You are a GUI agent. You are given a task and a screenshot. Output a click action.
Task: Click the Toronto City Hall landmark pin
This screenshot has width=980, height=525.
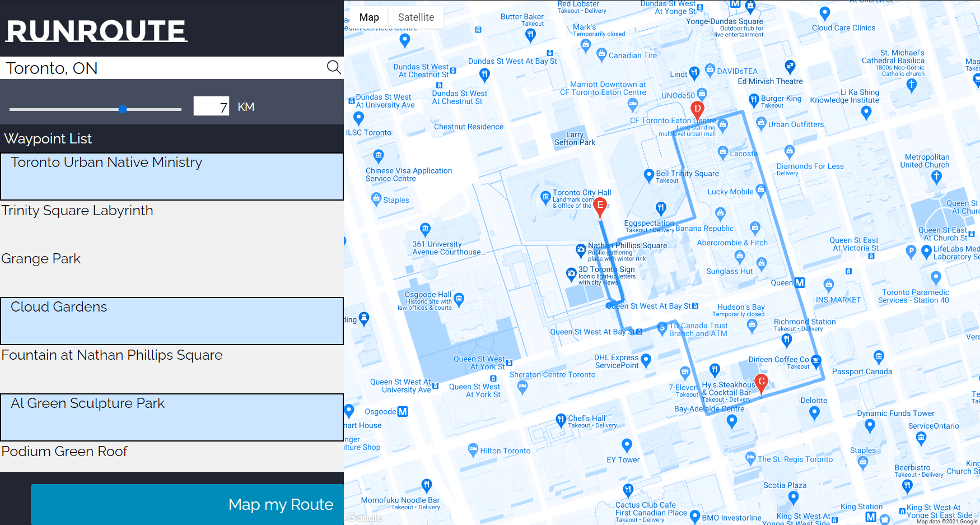pos(545,197)
